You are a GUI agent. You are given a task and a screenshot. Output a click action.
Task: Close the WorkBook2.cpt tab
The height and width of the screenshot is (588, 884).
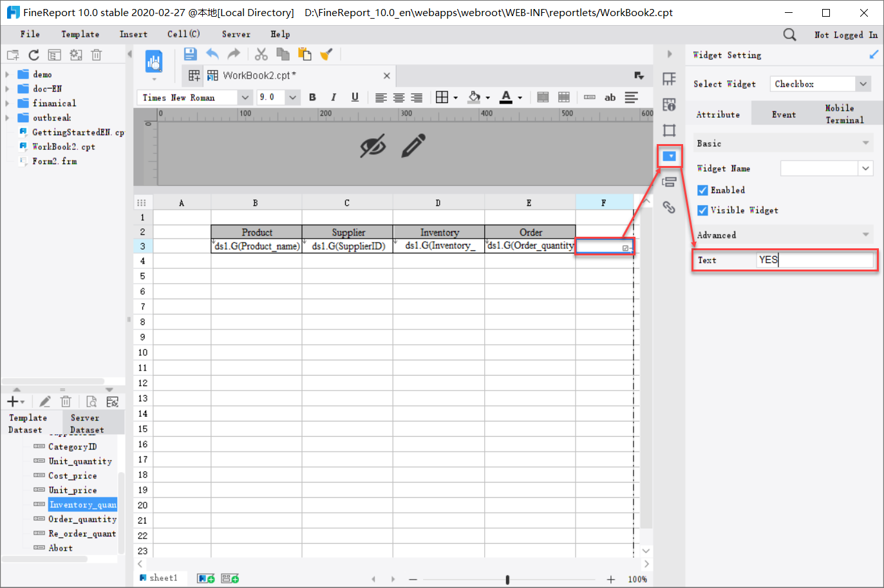pyautogui.click(x=387, y=76)
